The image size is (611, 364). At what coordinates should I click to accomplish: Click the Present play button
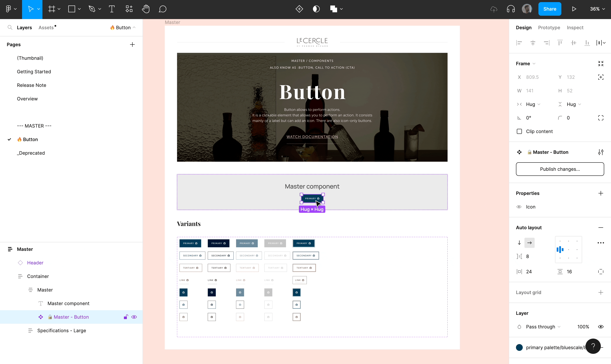pyautogui.click(x=574, y=9)
